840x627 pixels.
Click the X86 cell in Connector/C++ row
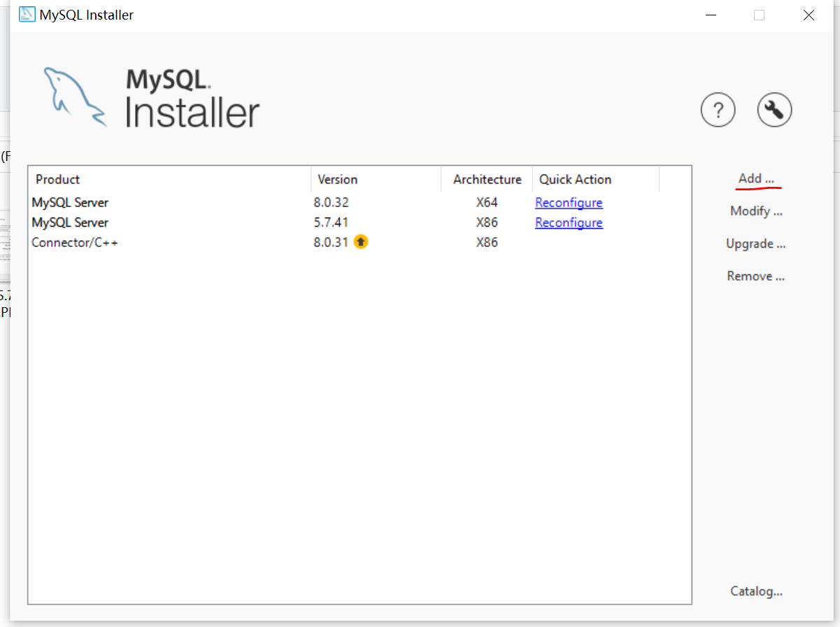[487, 242]
